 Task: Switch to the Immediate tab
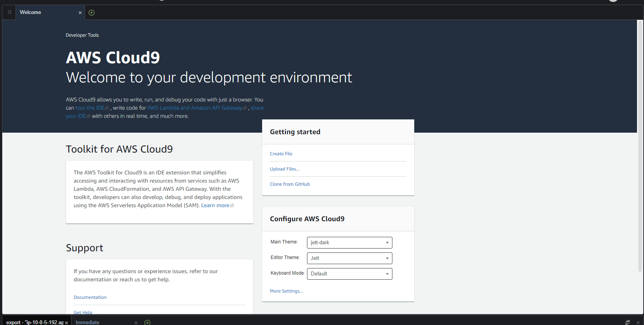[87, 322]
